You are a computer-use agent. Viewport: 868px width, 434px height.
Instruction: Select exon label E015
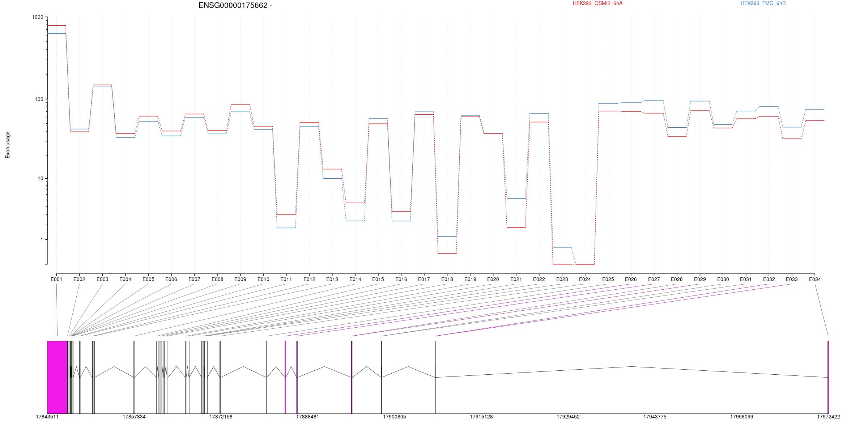378,279
